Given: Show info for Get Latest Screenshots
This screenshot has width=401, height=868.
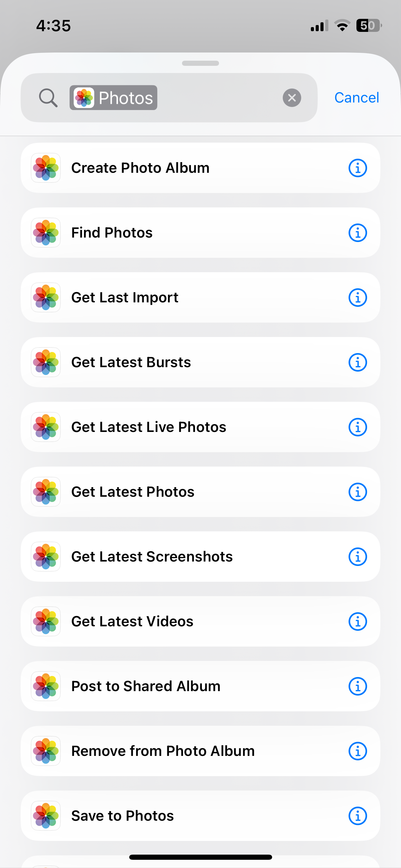Looking at the screenshot, I should click(x=357, y=557).
